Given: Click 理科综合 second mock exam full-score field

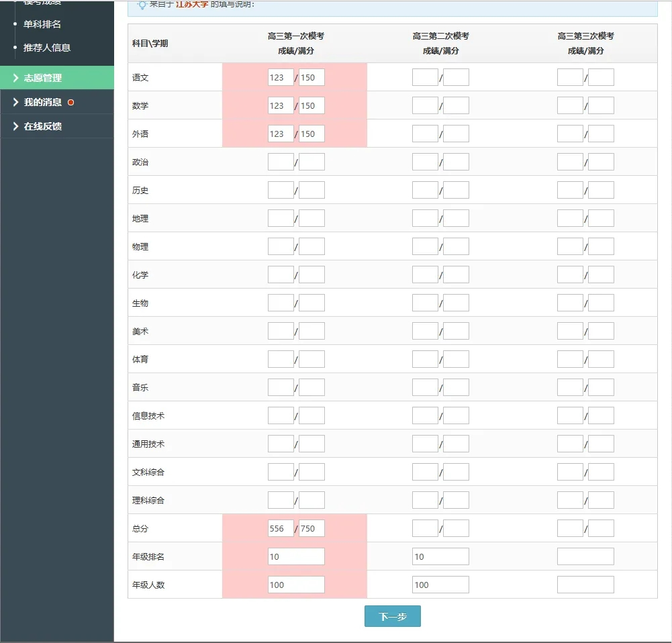Looking at the screenshot, I should 456,500.
